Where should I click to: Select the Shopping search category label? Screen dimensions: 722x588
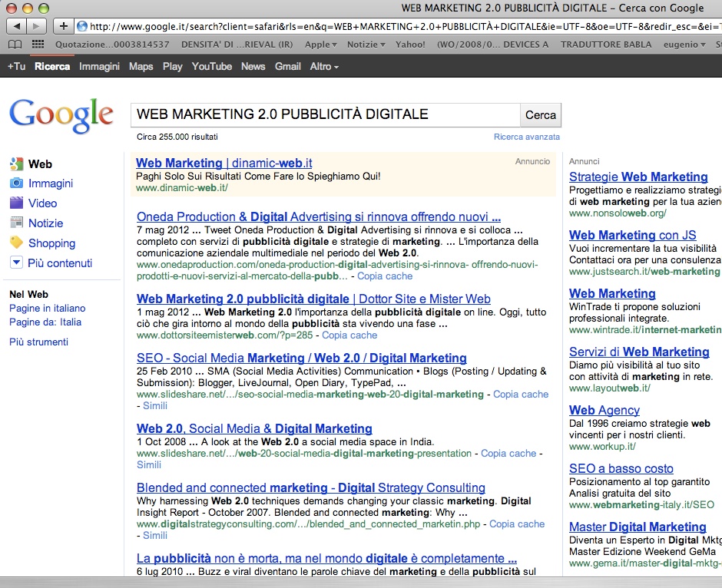tap(52, 243)
